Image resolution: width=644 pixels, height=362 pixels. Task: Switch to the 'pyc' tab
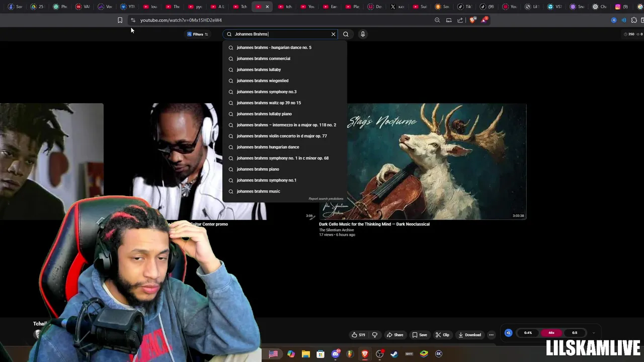195,7
